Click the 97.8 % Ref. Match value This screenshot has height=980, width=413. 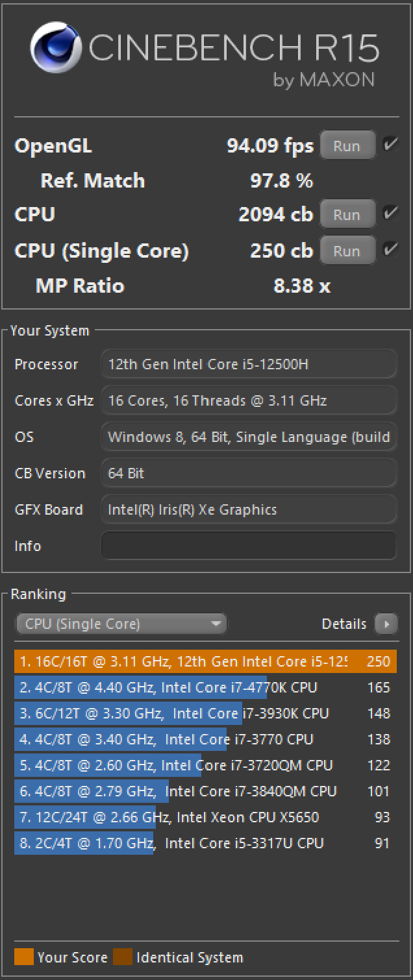[x=282, y=181]
